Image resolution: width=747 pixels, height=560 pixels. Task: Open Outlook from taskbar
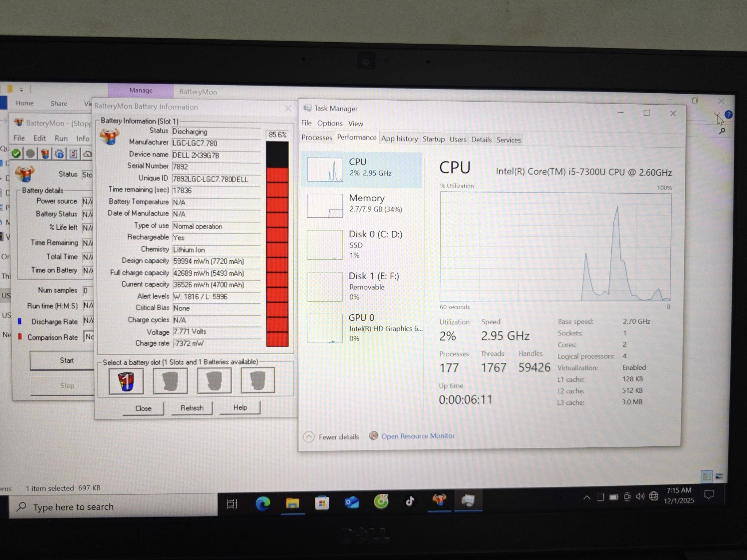(352, 502)
